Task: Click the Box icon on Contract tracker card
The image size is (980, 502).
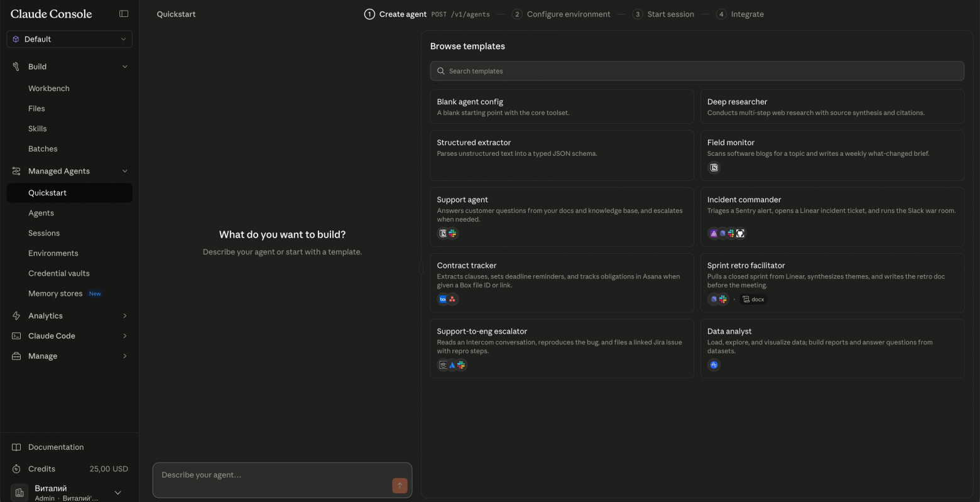Action: [443, 299]
